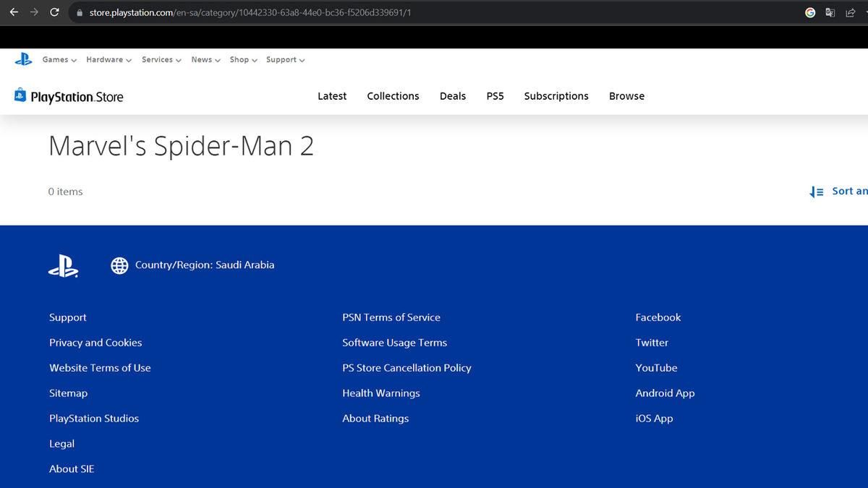The width and height of the screenshot is (868, 488).
Task: Open the Support dropdown
Action: [x=281, y=59]
